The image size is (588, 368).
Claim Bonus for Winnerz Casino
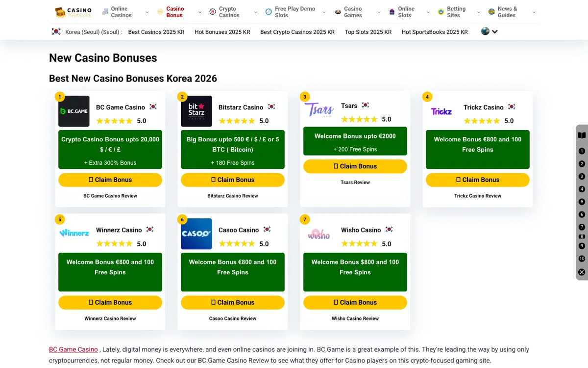(x=110, y=302)
